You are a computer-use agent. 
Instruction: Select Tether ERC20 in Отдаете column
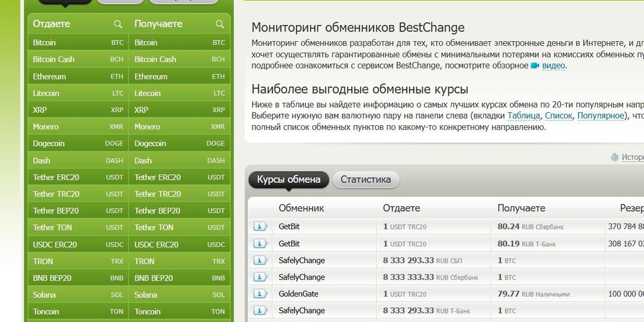coord(78,178)
